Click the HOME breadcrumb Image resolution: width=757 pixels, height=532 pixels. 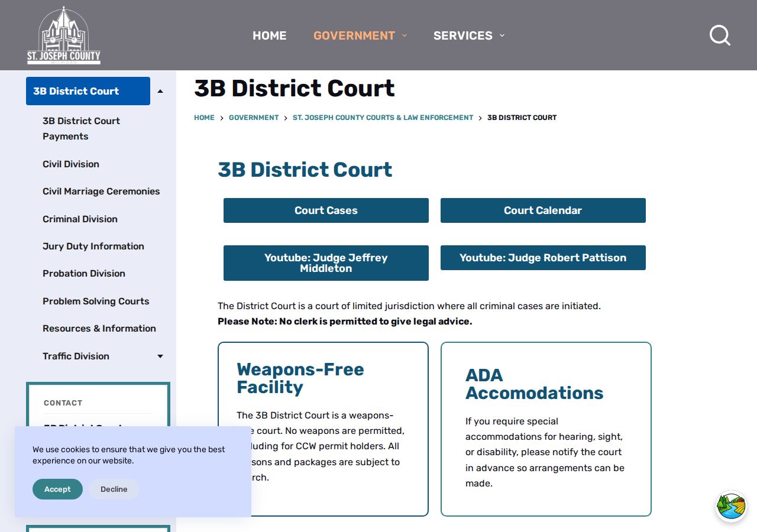click(204, 118)
